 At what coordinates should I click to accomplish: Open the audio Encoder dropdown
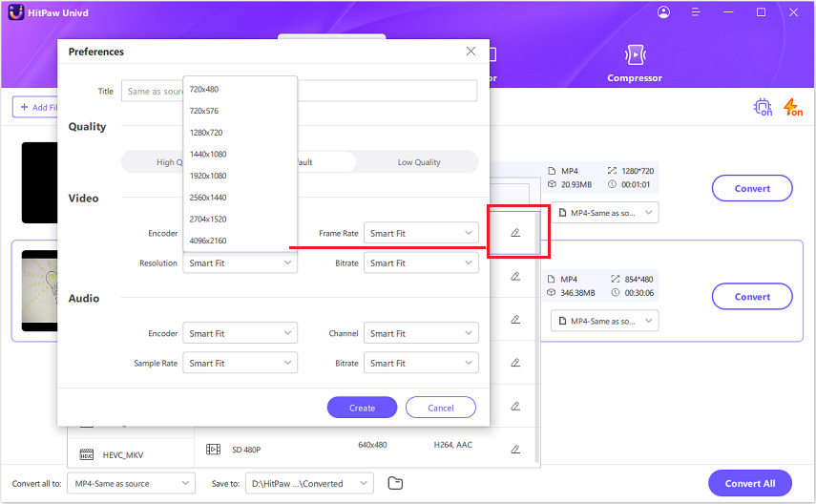(240, 333)
